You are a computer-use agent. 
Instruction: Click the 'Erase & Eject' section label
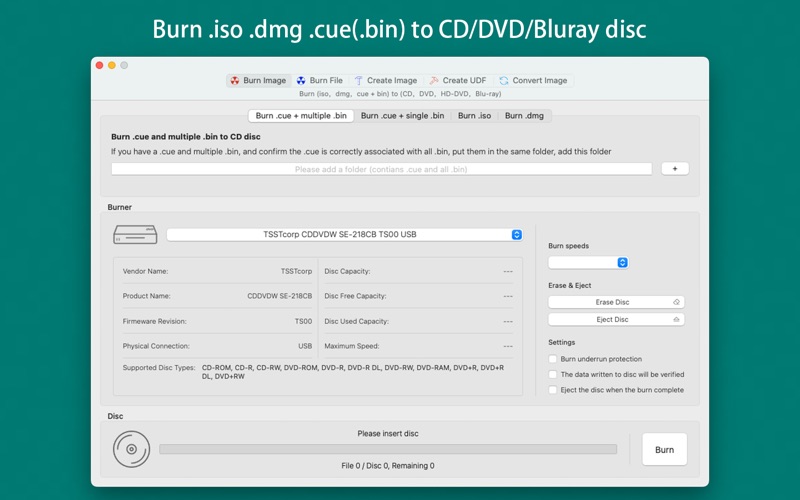pyautogui.click(x=569, y=285)
